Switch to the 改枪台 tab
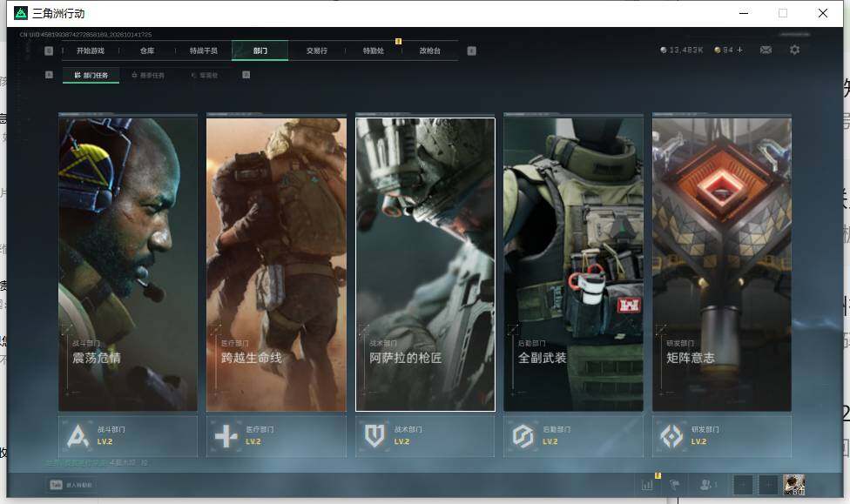This screenshot has width=850, height=504. [x=430, y=51]
